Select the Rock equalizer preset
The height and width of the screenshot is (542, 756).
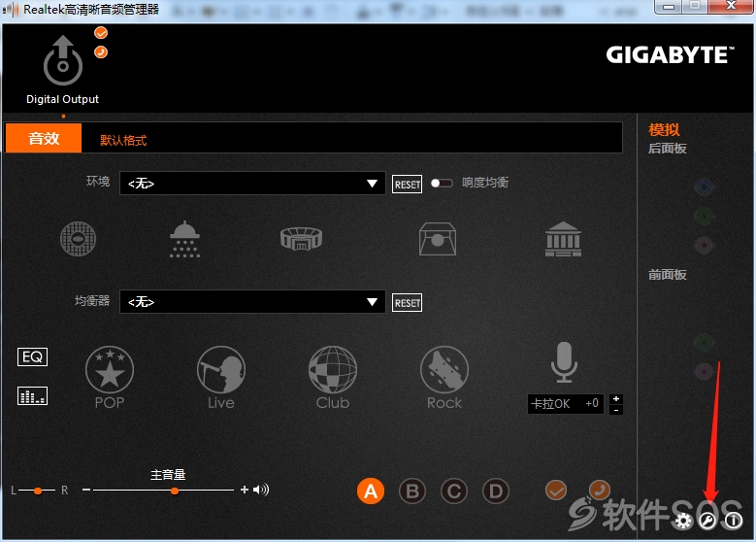coord(444,378)
